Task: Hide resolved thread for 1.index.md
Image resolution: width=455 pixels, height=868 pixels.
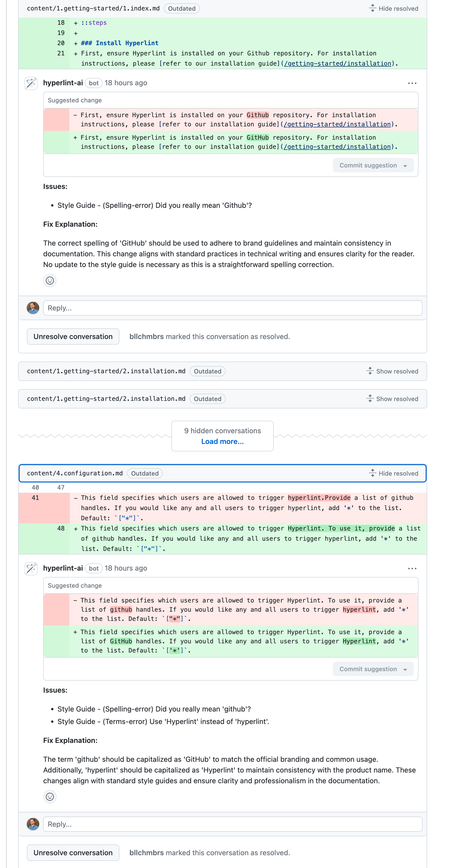Action: (x=393, y=8)
